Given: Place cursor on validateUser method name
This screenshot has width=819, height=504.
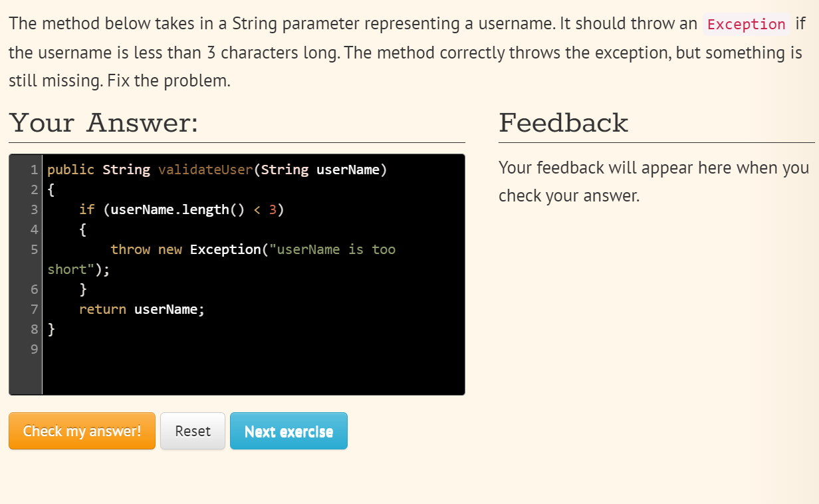Looking at the screenshot, I should [205, 170].
